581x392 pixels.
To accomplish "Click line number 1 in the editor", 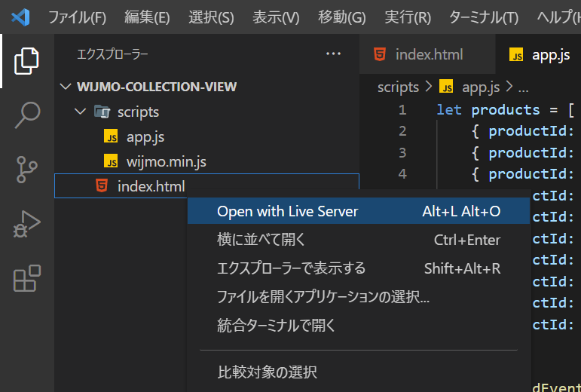I will (402, 109).
